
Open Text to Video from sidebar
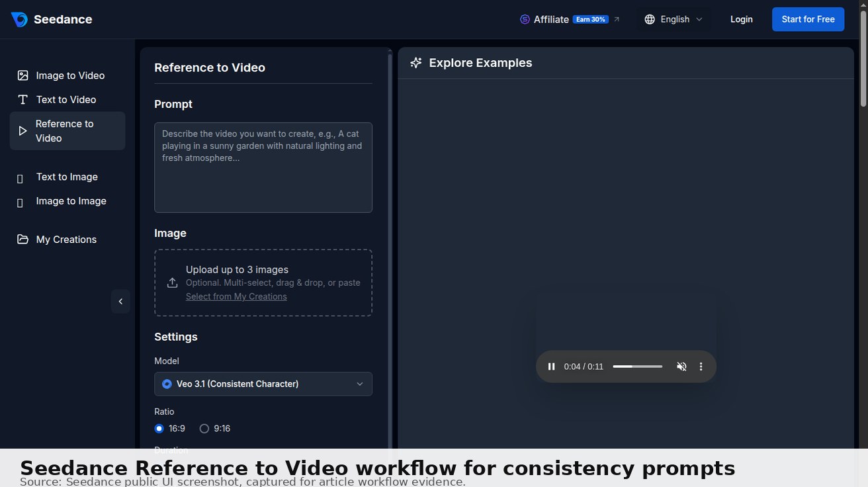[x=67, y=99]
